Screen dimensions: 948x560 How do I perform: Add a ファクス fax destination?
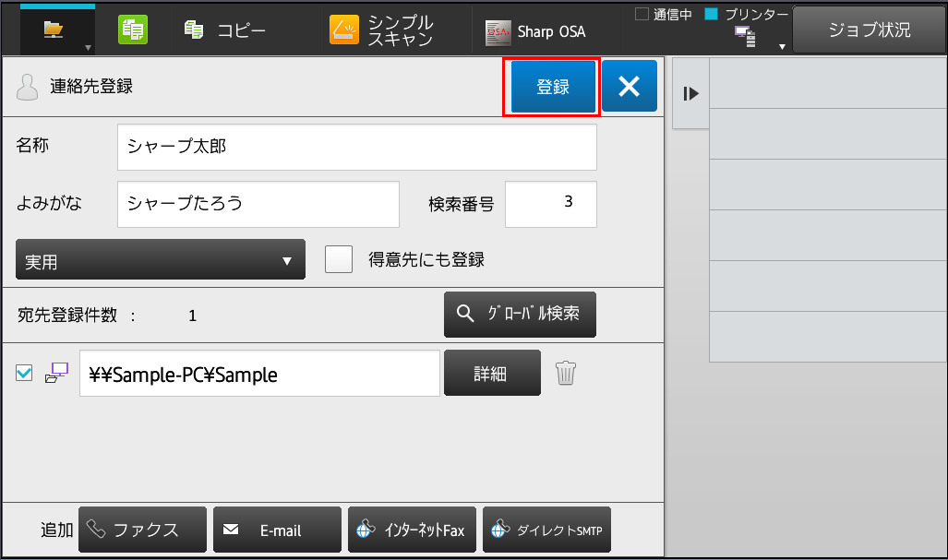(142, 530)
